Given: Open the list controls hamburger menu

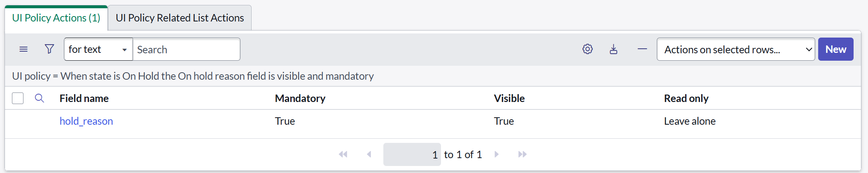Looking at the screenshot, I should pos(23,49).
